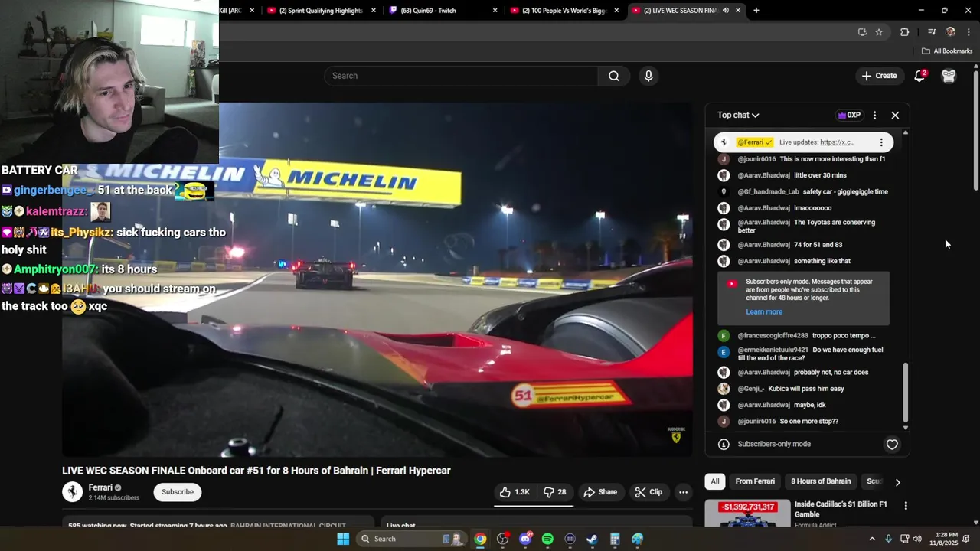
Task: Click the install app icon in address bar
Action: tap(862, 32)
